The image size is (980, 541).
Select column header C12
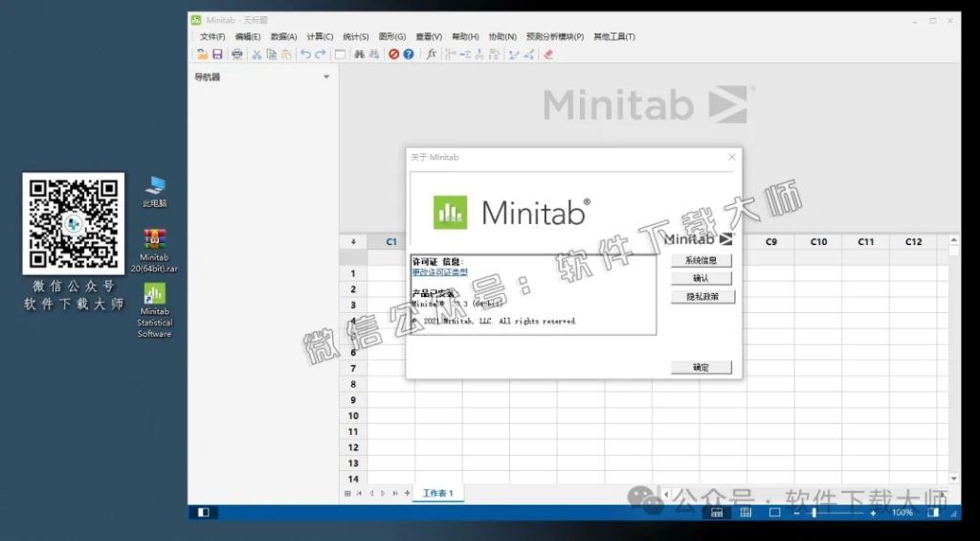[913, 241]
